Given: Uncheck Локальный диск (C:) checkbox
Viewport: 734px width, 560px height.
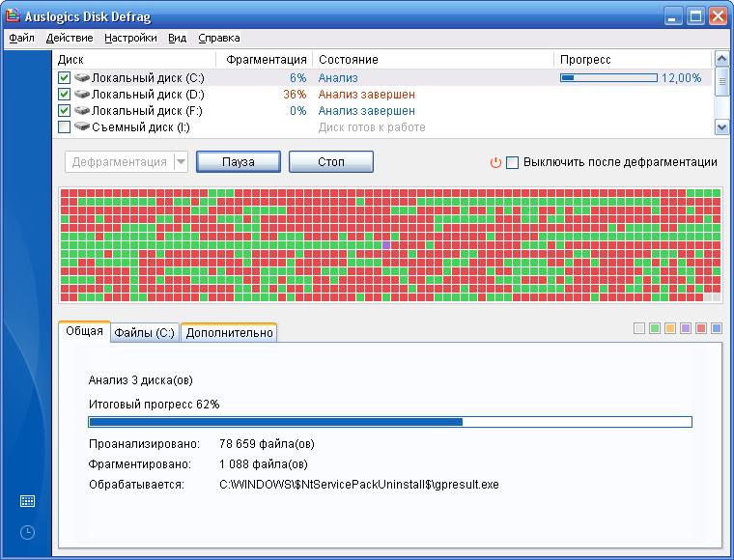Looking at the screenshot, I should point(64,77).
